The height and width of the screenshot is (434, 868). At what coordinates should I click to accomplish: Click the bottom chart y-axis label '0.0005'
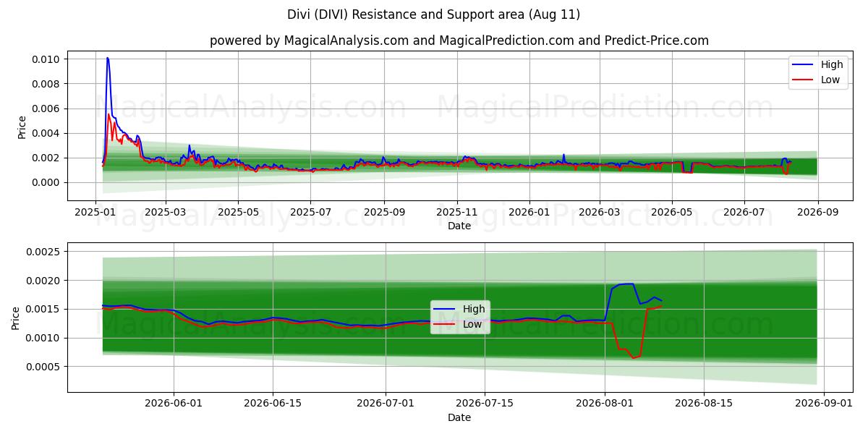(43, 367)
